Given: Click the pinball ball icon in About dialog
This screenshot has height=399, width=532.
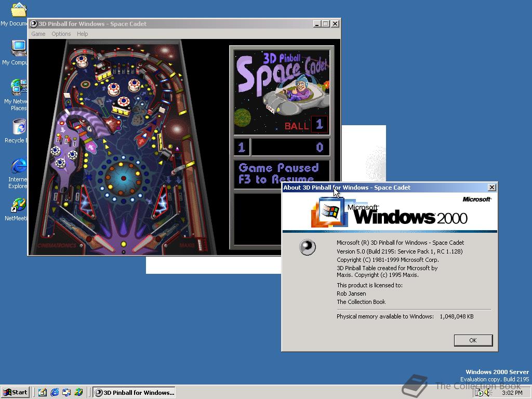Looking at the screenshot, I should click(x=308, y=247).
